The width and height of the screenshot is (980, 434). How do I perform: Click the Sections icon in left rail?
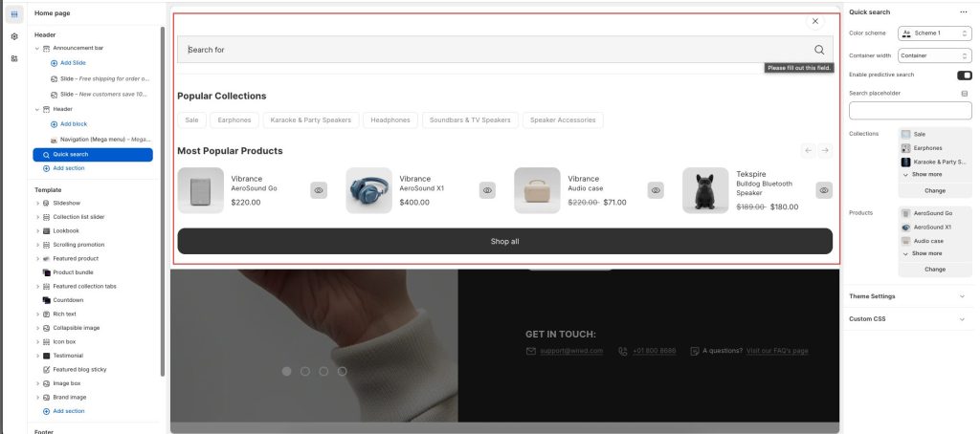pyautogui.click(x=13, y=13)
